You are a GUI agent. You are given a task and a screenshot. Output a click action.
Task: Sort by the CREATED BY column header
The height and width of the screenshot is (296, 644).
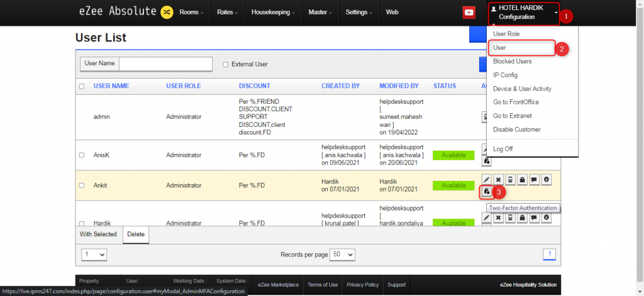(x=340, y=86)
